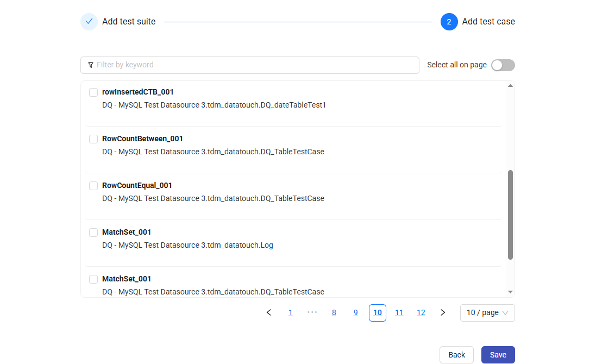Select the RowCountEqual_001 checkbox

93,186
